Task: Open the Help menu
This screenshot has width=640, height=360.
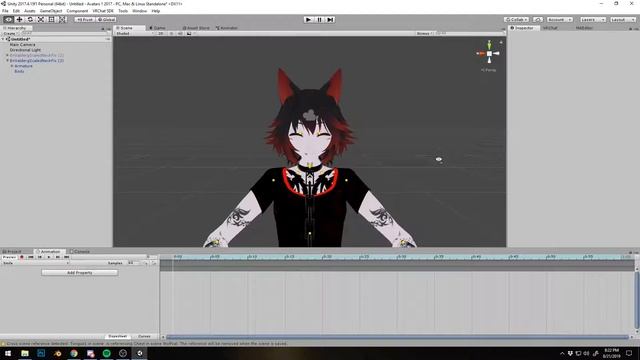Action: pos(156,11)
